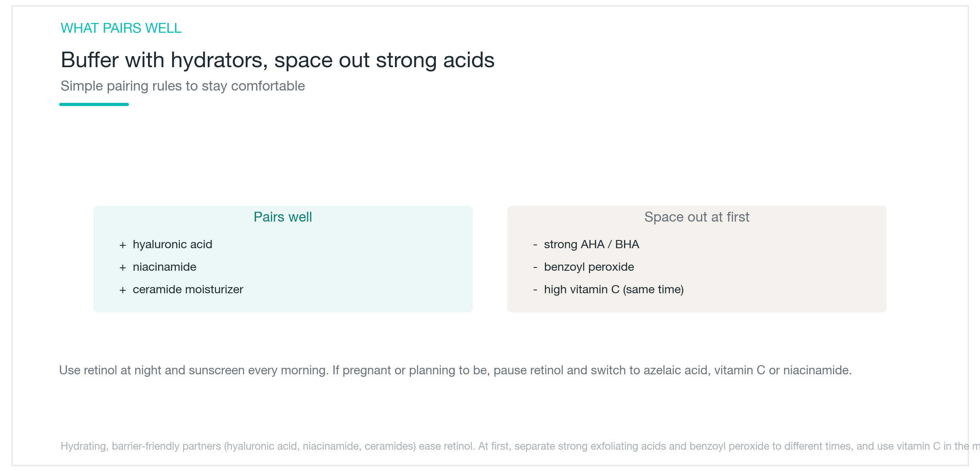Click the teal underline accent bar
The width and height of the screenshot is (980, 471).
click(x=94, y=104)
